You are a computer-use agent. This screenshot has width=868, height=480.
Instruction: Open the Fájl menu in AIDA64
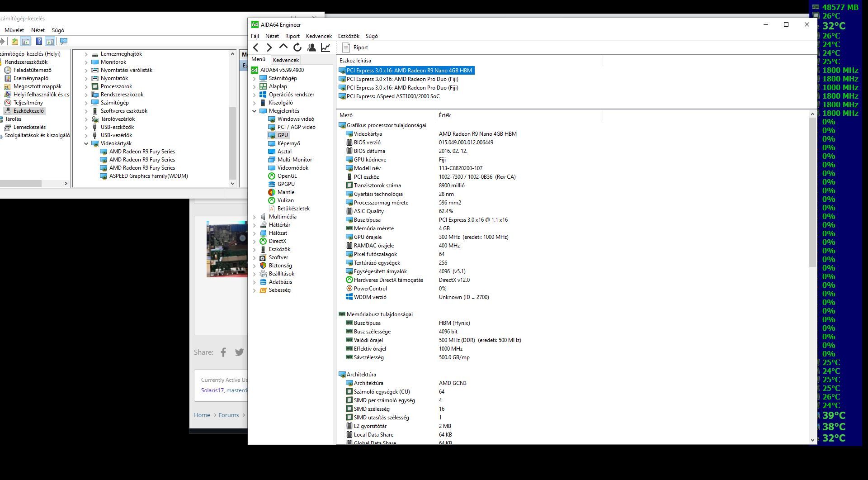(x=255, y=36)
